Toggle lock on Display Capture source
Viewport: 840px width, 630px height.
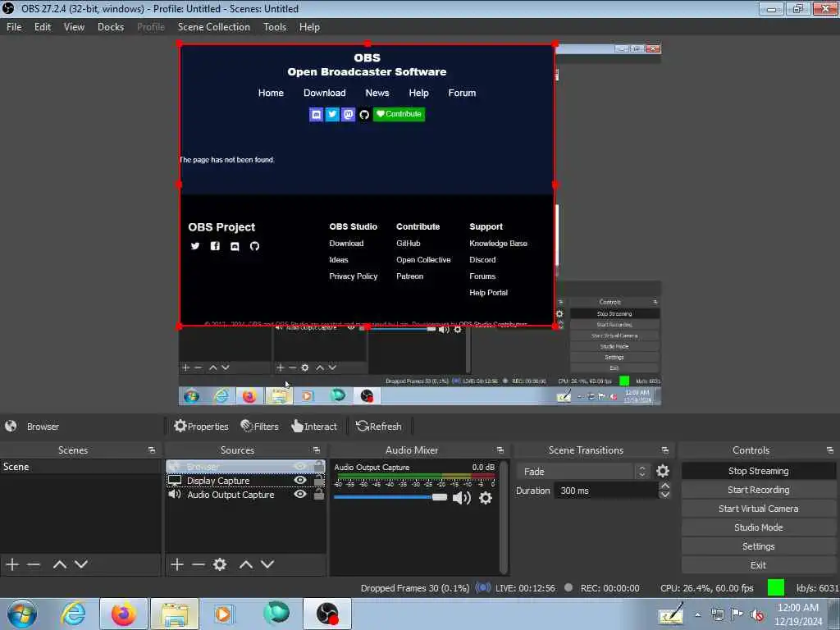[x=319, y=481]
